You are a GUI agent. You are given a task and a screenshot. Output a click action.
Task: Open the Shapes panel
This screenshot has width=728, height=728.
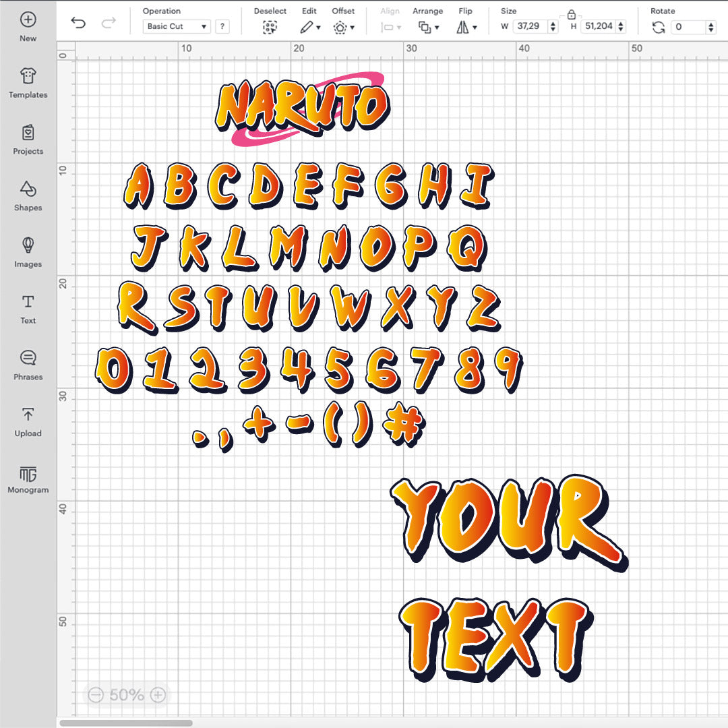click(x=28, y=191)
